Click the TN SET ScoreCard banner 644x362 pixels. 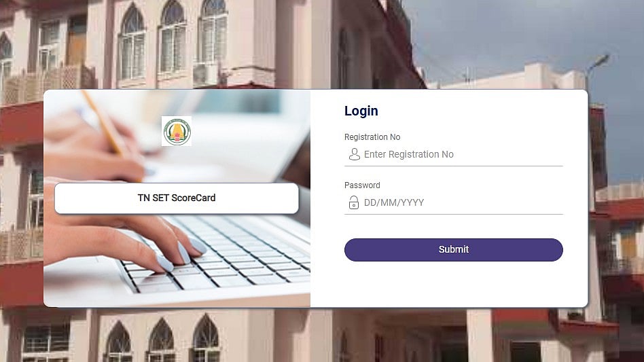177,198
